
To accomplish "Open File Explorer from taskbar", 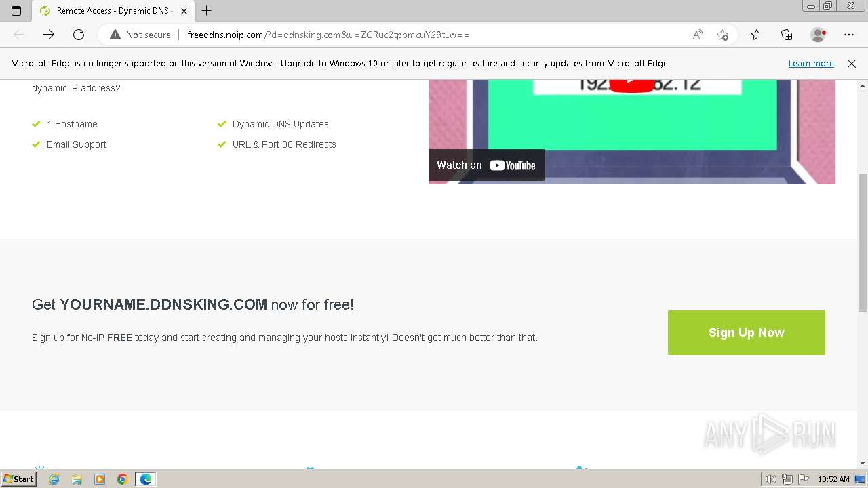I will [77, 479].
